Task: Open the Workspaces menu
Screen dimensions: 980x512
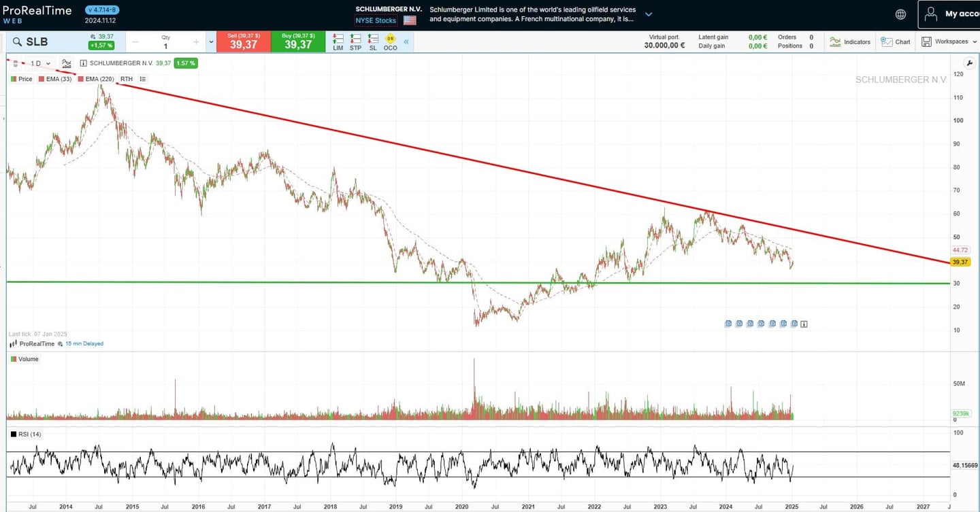Action: click(948, 41)
